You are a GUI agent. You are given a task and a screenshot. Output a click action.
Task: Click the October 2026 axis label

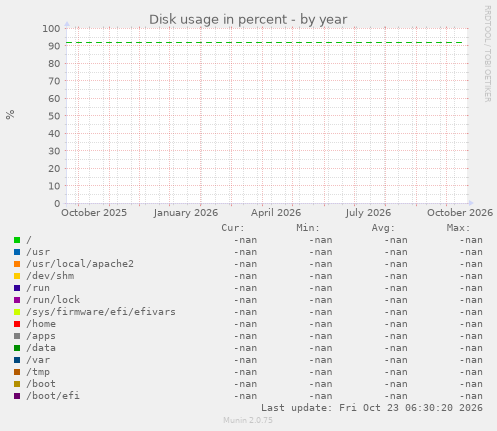tap(460, 213)
